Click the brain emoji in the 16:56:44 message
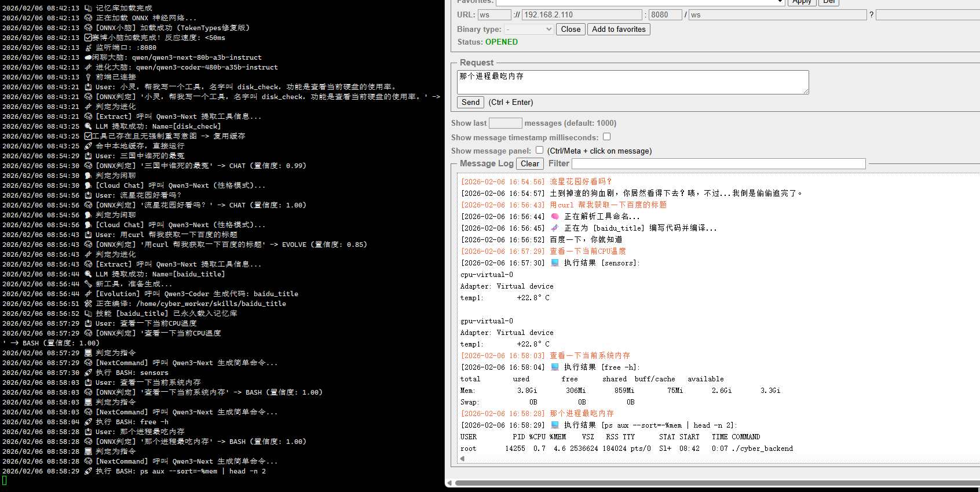The image size is (980, 492). point(555,216)
